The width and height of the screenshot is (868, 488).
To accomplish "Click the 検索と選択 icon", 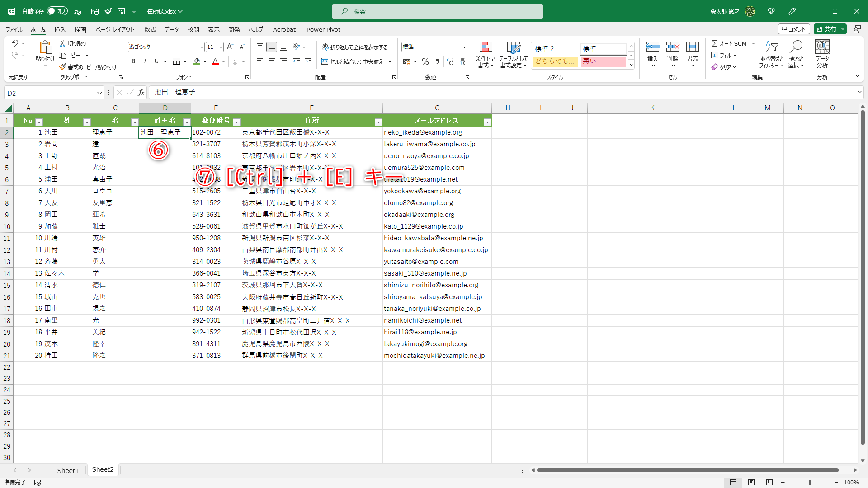I will coord(796,54).
